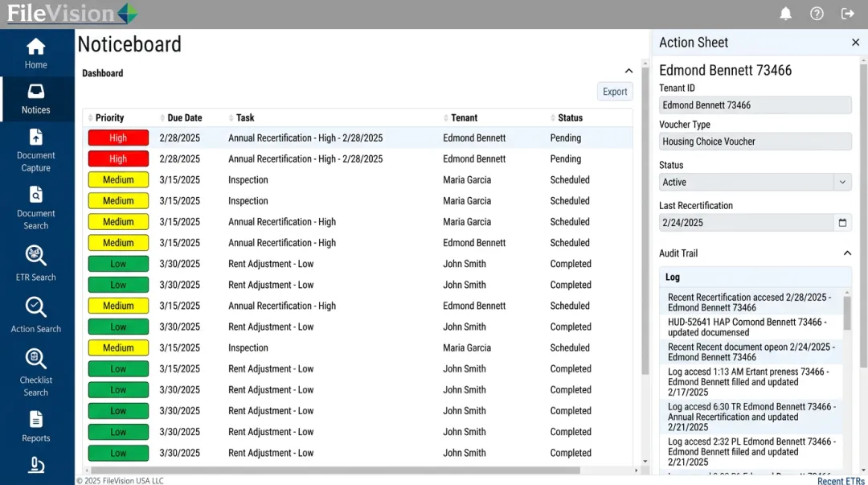Click the Voucher Type field
Screen dimensions: 868x485
tap(755, 142)
